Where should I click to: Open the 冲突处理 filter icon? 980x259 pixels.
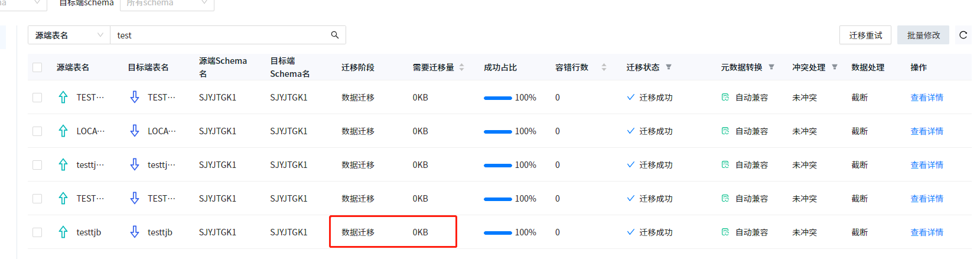pyautogui.click(x=835, y=67)
